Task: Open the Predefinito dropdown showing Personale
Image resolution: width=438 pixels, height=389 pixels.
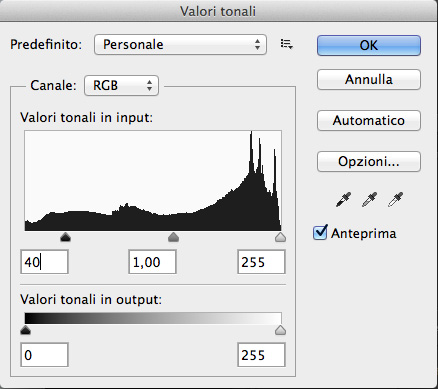Action: tap(180, 44)
